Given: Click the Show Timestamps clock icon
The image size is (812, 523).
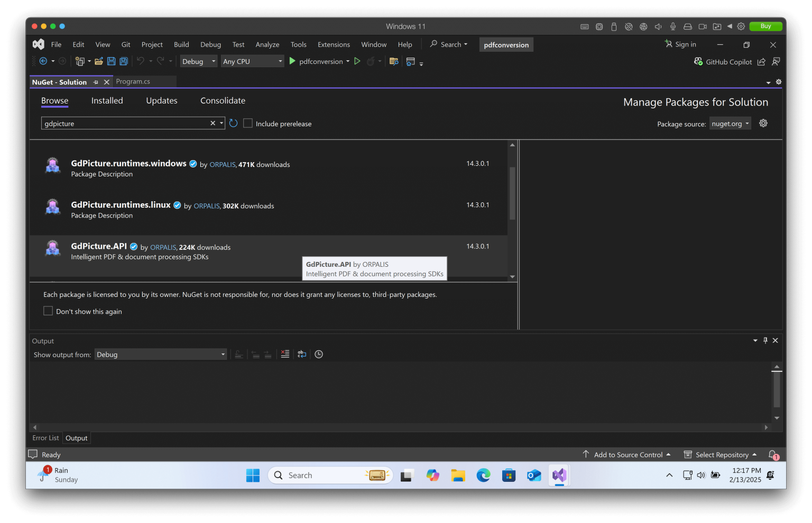Looking at the screenshot, I should [319, 354].
